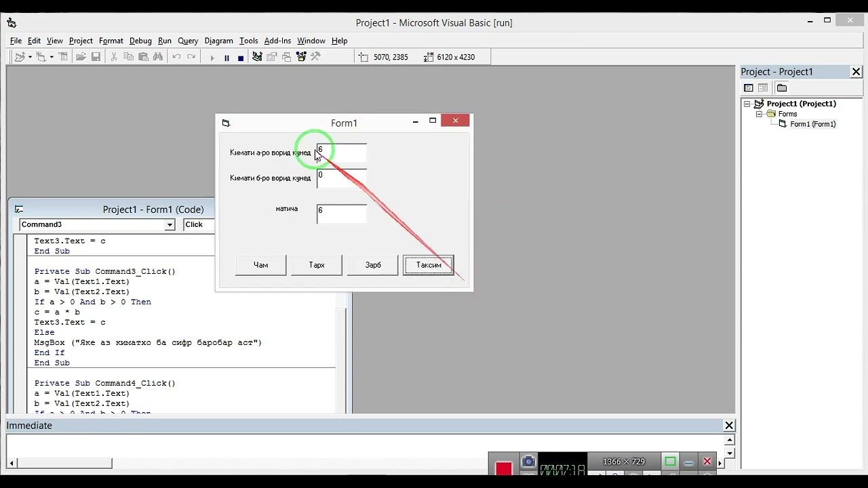Viewport: 868px width, 488px height.
Task: Open the Diagram menu
Action: coord(218,41)
